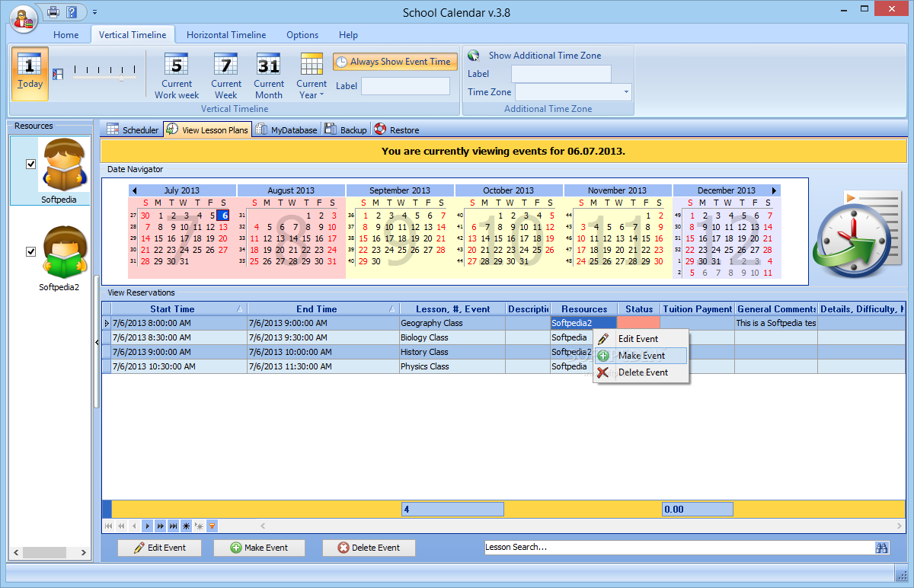Open the Current Year dropdown
The height and width of the screenshot is (588, 914).
pos(312,76)
